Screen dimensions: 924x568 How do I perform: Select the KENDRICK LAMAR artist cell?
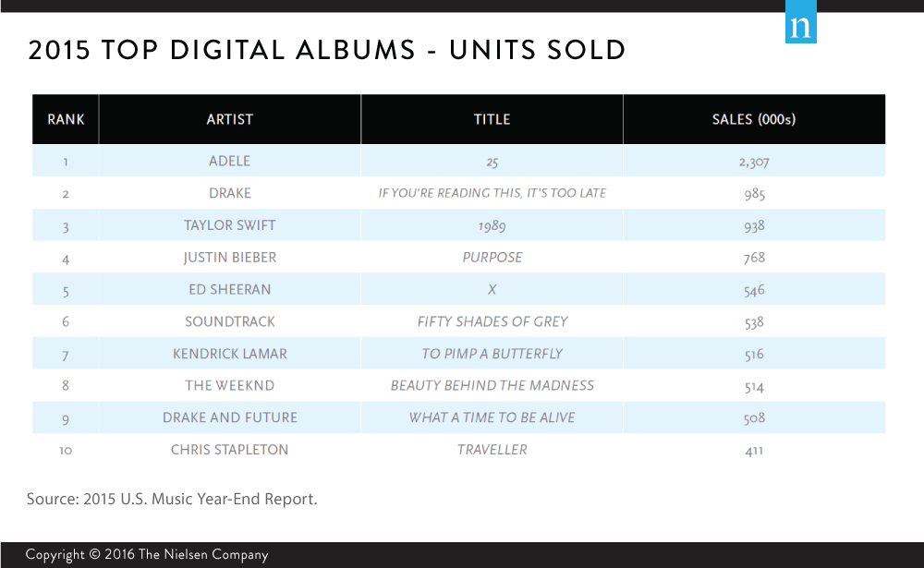coord(230,354)
